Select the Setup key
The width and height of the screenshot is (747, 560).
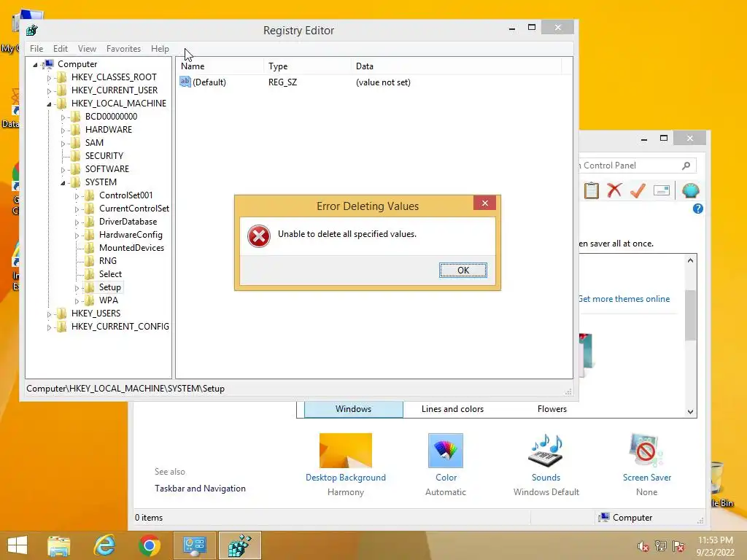109,287
